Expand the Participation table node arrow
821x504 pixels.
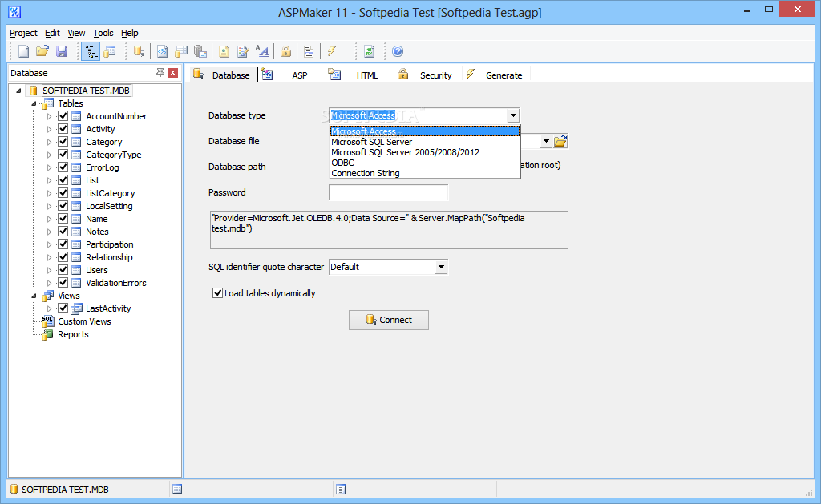coord(49,244)
